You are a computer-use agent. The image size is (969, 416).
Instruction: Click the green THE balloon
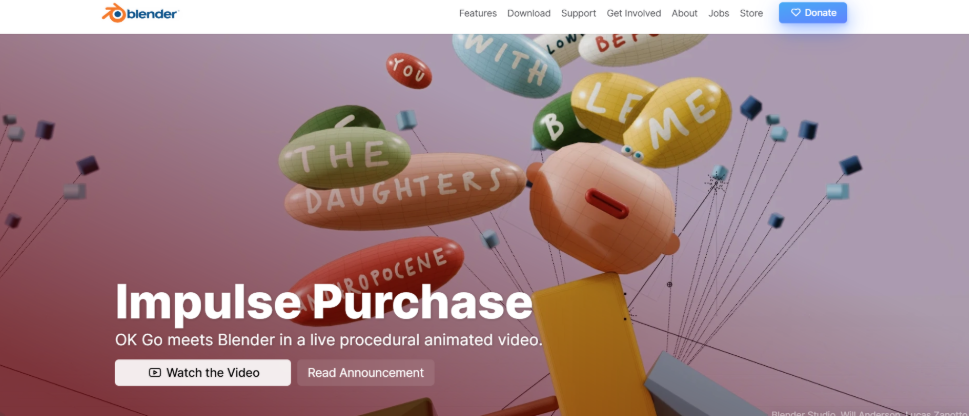click(x=344, y=158)
